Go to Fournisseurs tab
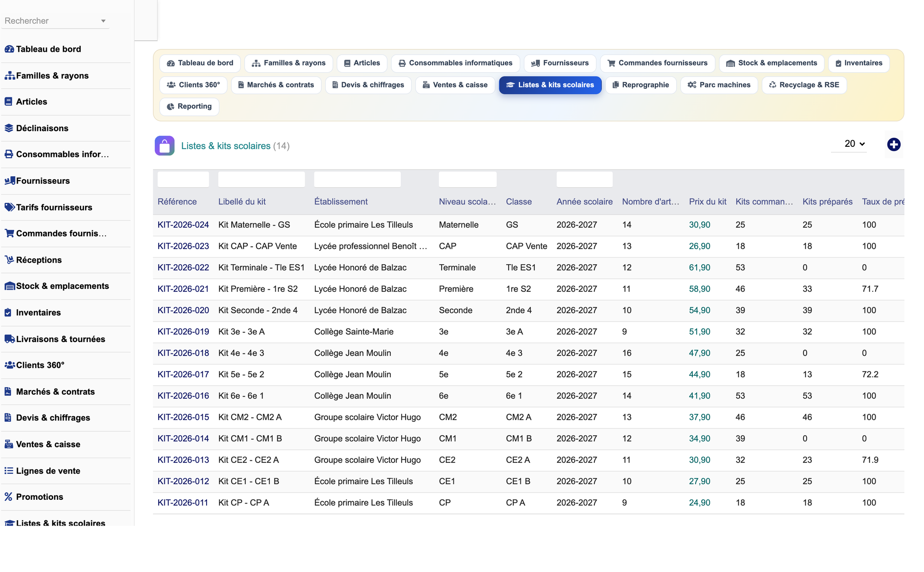Image resolution: width=924 pixels, height=572 pixels. pos(560,63)
